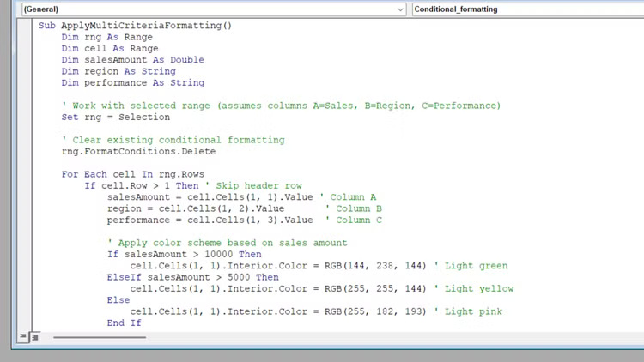Click 'For Each cell In rng.Rows' line
Viewport: 644px width, 362px height.
coord(132,174)
